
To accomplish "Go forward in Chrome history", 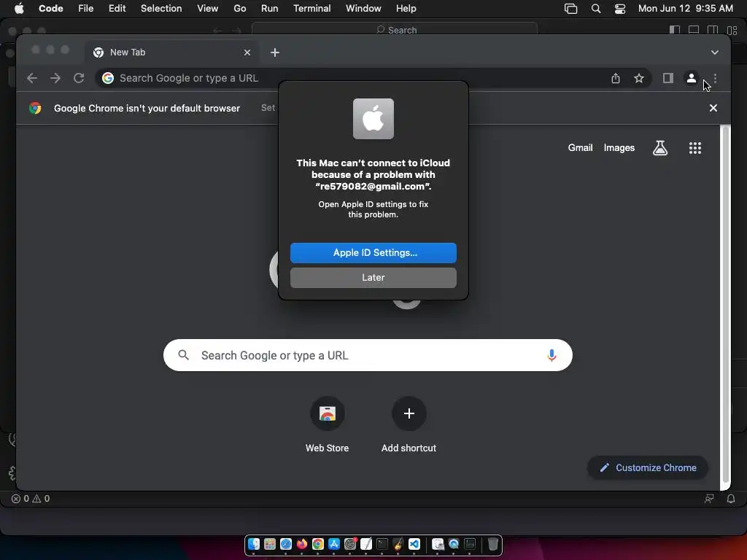I will tap(55, 78).
